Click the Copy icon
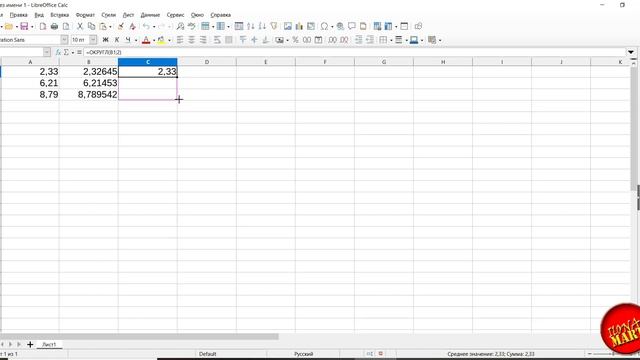Viewport: 640px width, 360px height. coord(91,27)
